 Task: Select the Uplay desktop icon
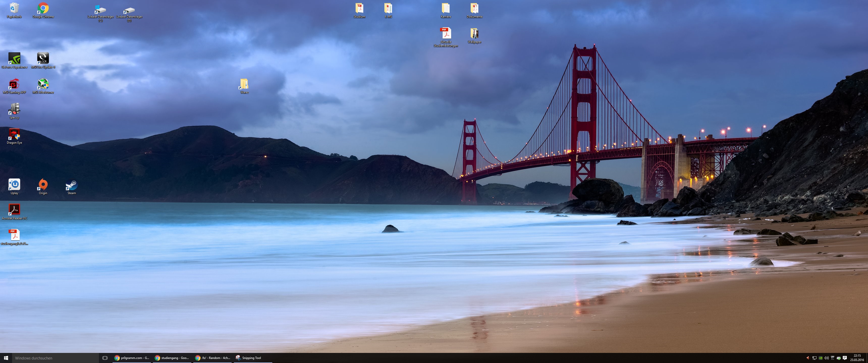click(x=14, y=187)
